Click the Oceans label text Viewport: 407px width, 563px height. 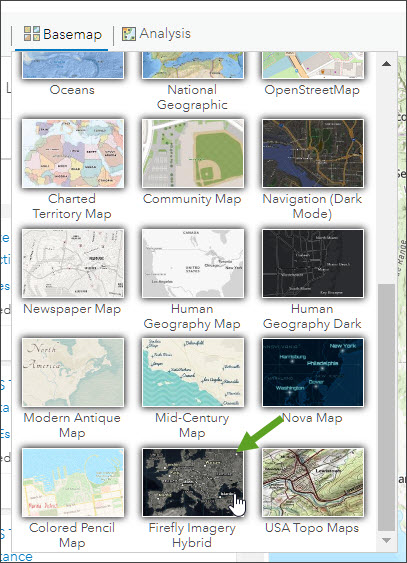72,90
